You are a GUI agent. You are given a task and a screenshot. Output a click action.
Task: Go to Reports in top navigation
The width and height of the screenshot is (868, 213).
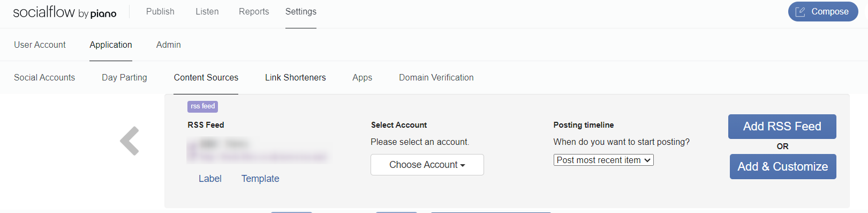tap(254, 11)
